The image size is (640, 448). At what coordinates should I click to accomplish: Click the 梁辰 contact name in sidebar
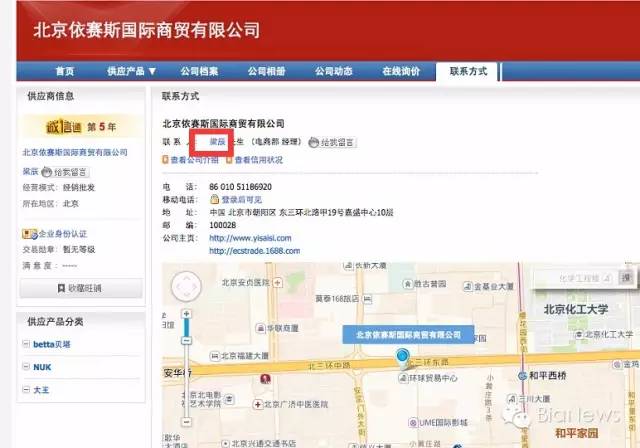(x=30, y=172)
